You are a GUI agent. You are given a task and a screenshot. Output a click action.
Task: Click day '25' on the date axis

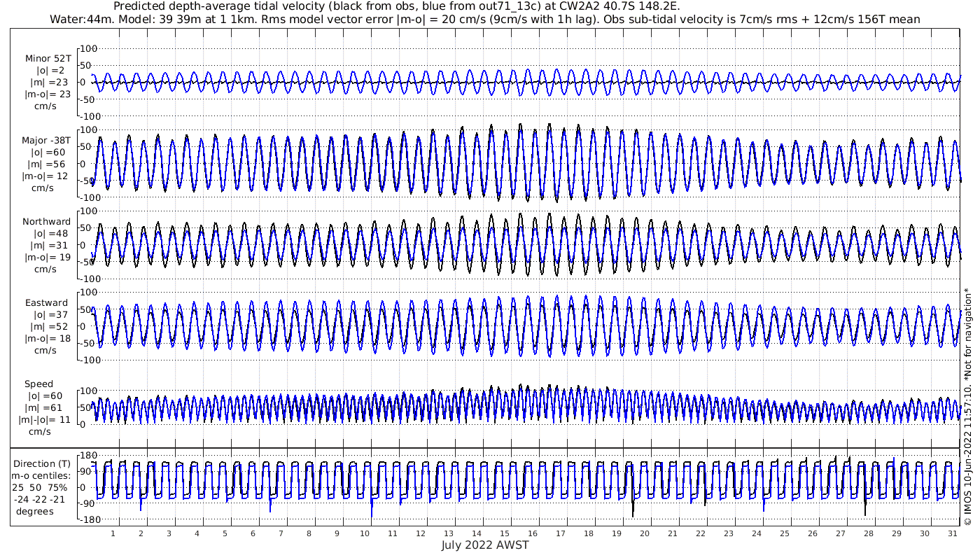coord(784,533)
